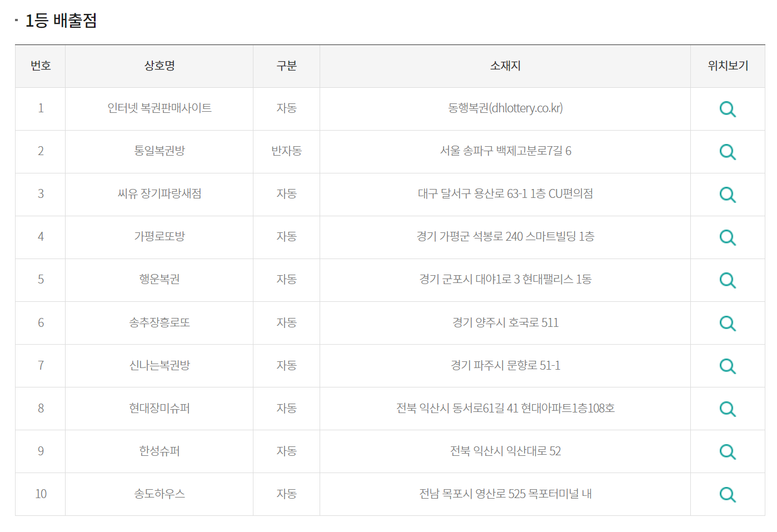Screen dimensions: 777x532
Task: Select the address of 통일복권방 in 서울 송파구
Action: [x=505, y=152]
